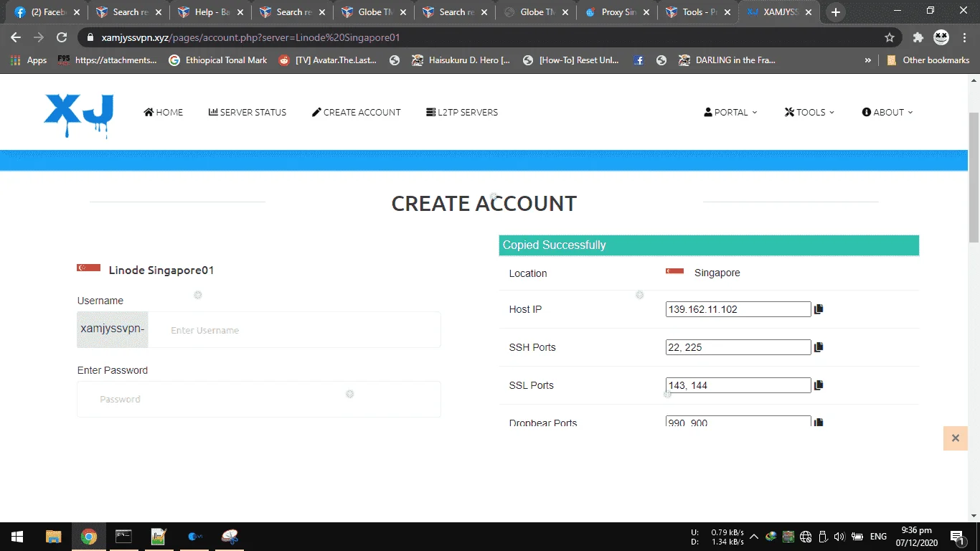
Task: Click the XJ site logo
Action: pos(79,115)
